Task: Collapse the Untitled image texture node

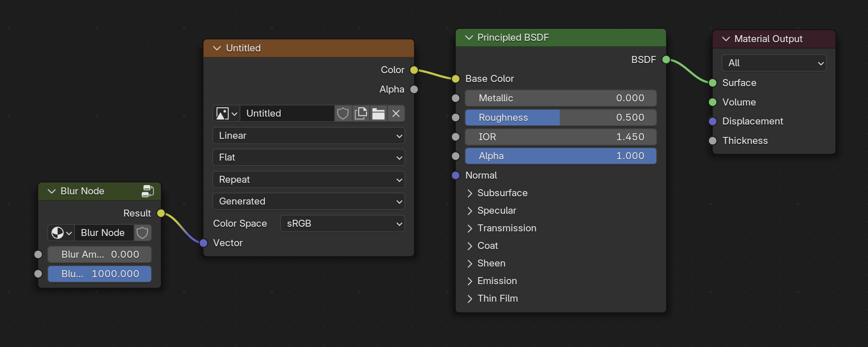Action: click(x=217, y=48)
